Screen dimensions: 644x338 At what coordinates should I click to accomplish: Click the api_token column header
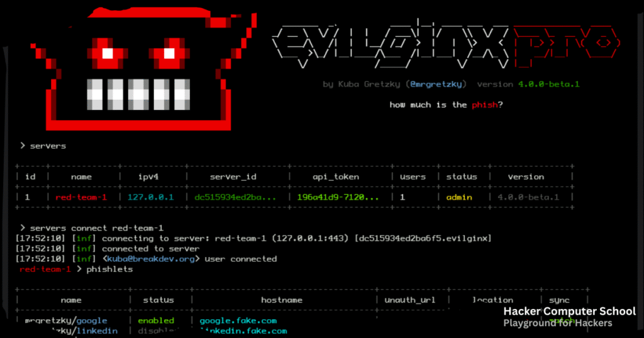coord(336,177)
